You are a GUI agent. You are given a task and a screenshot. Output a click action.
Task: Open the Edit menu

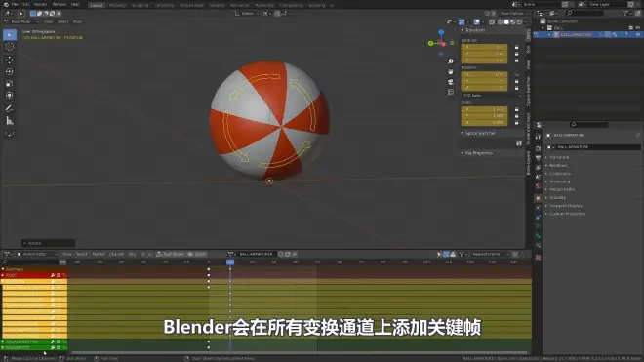point(26,5)
